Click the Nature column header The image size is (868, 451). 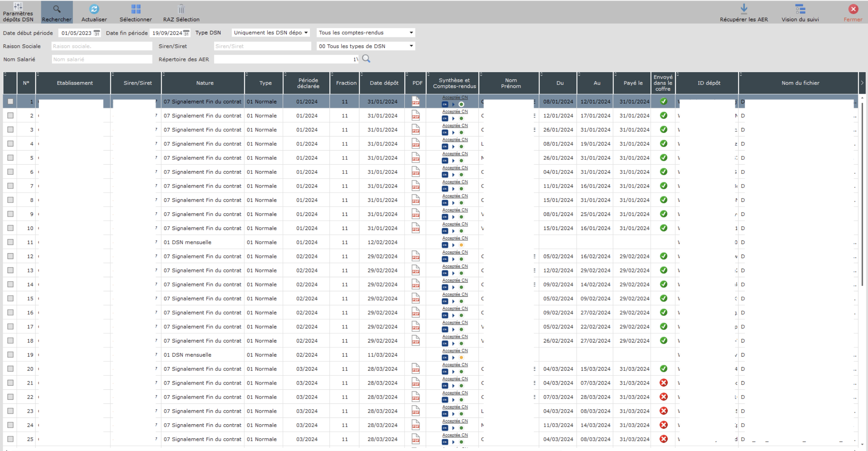pos(204,83)
